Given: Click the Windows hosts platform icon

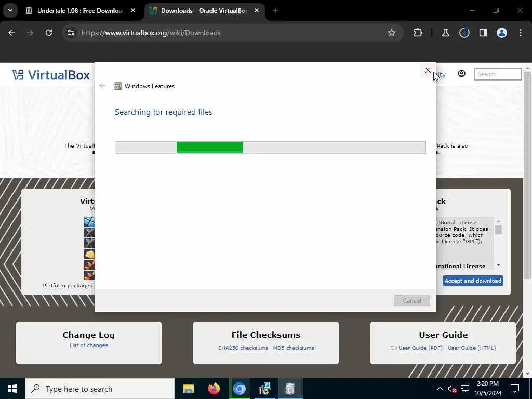Looking at the screenshot, I should click(x=89, y=222).
